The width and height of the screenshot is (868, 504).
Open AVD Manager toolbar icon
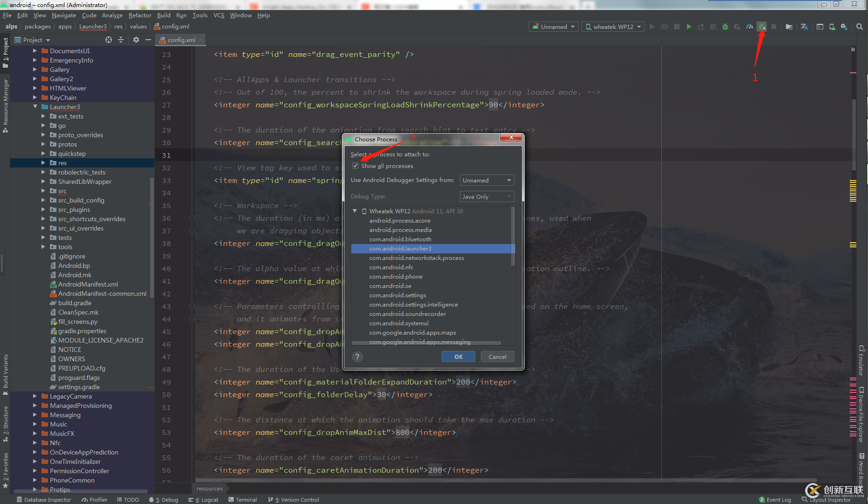(832, 27)
